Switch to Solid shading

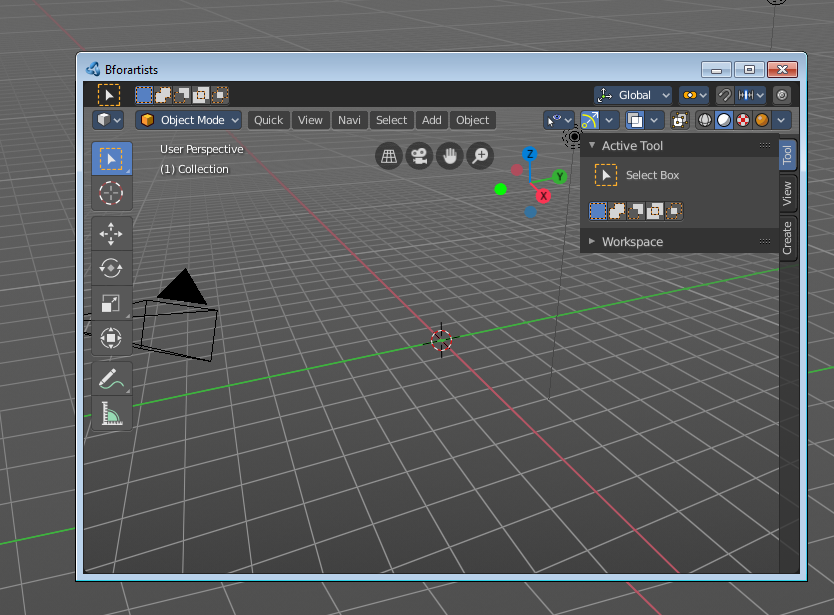724,120
